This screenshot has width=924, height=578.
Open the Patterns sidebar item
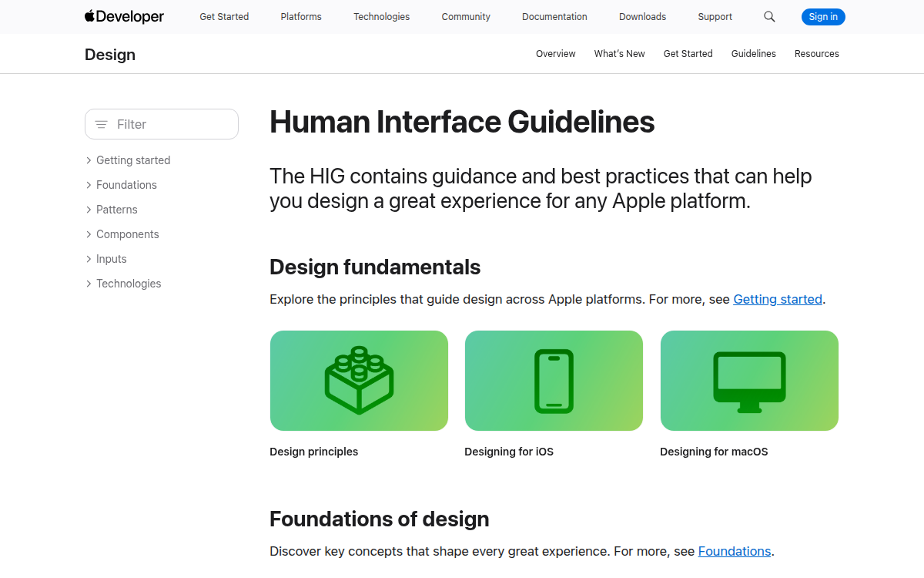pos(117,210)
